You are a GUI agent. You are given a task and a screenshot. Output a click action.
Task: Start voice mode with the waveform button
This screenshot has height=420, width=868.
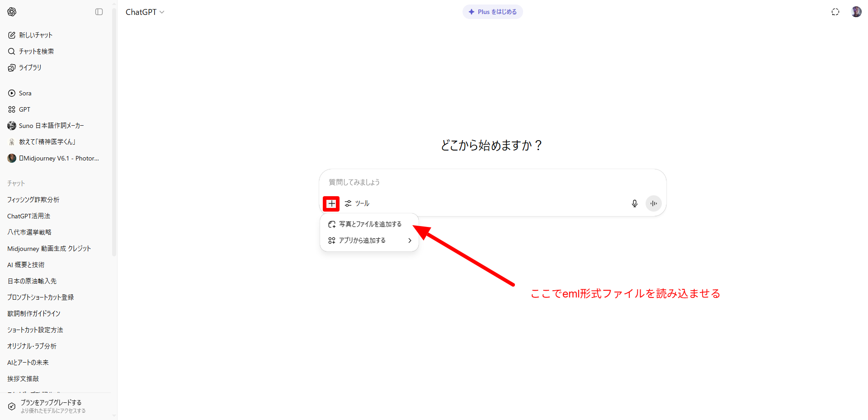tap(653, 203)
